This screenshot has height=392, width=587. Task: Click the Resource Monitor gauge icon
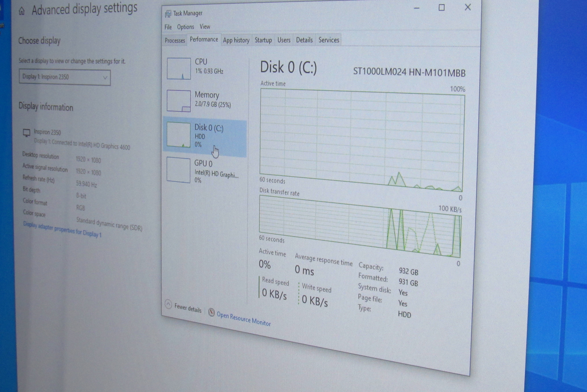pos(212,312)
